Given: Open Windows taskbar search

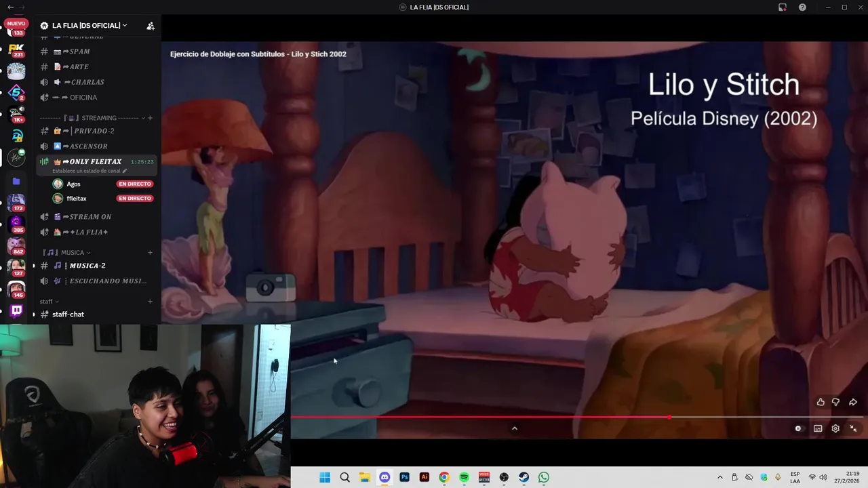Looking at the screenshot, I should (344, 477).
